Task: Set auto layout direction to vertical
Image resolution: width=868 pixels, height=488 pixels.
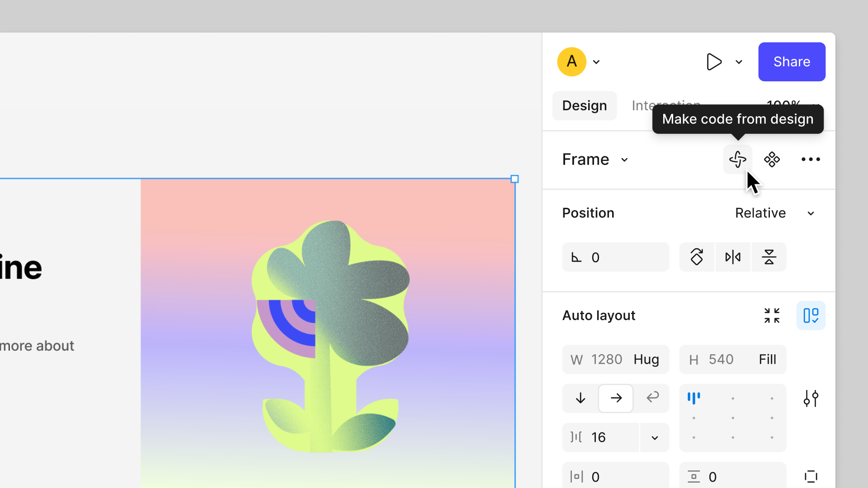Action: (580, 398)
